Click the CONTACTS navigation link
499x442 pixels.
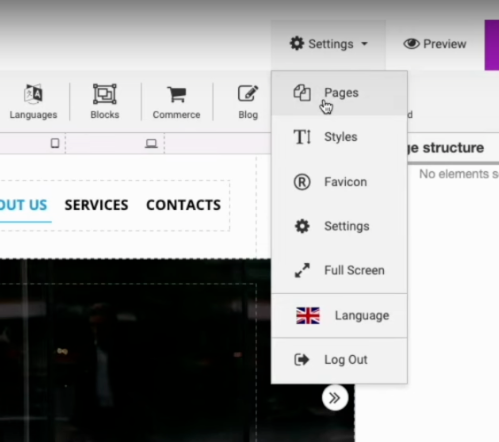tap(184, 205)
